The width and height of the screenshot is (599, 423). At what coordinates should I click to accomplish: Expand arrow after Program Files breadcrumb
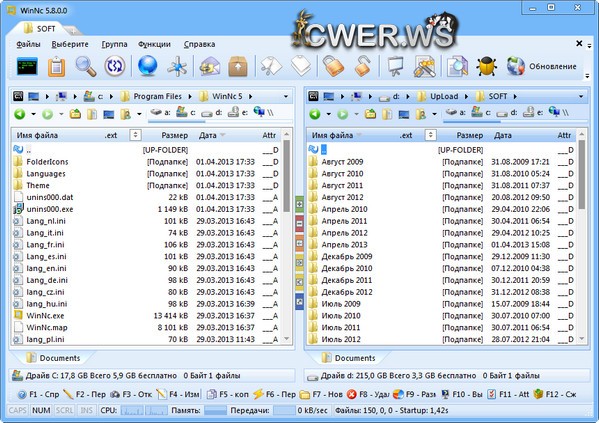[190, 97]
